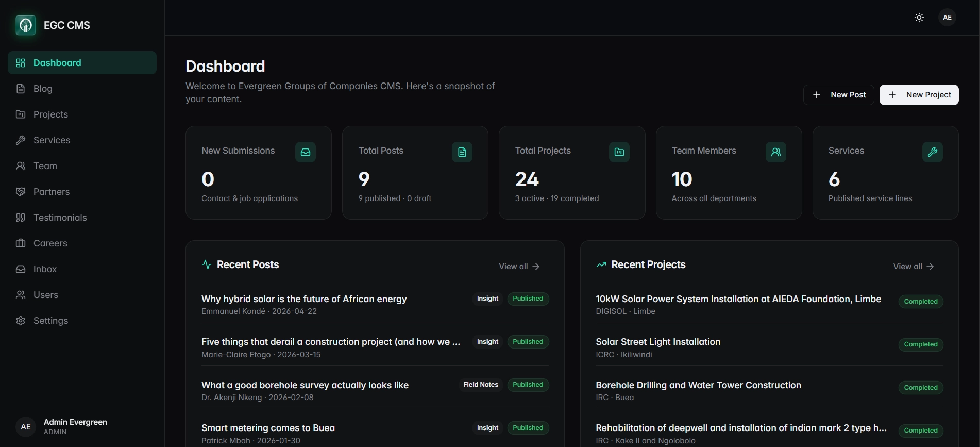Open 'What a good borehole survey' post
980x447 pixels.
(x=305, y=385)
